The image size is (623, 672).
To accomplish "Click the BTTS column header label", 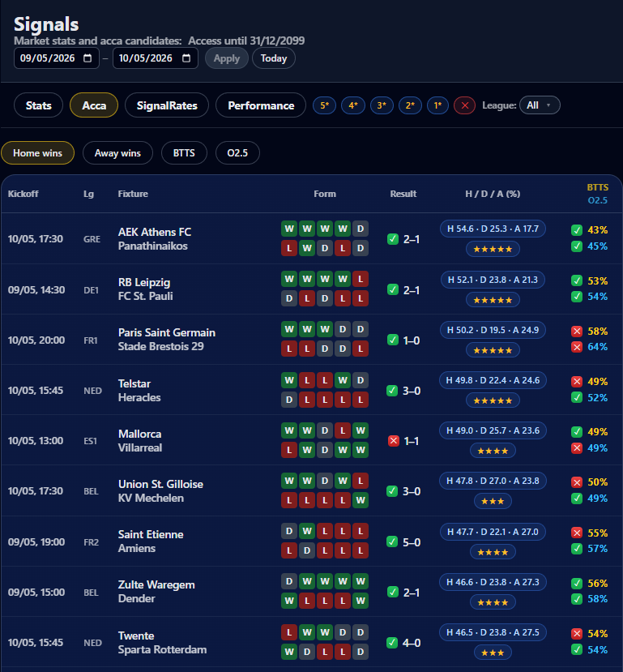I will click(598, 187).
